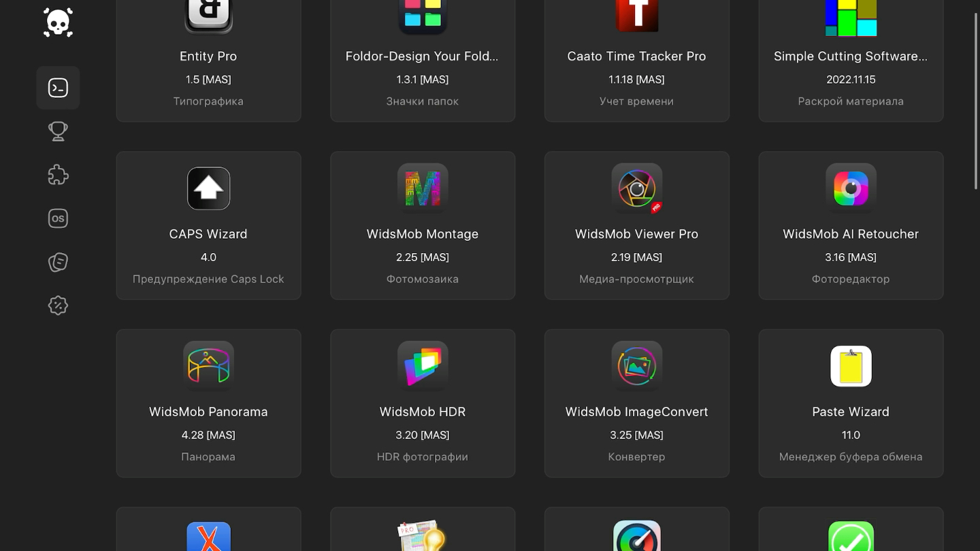Open the WidsMob Viewer Pro title
The width and height of the screenshot is (980, 551).
pyautogui.click(x=637, y=234)
